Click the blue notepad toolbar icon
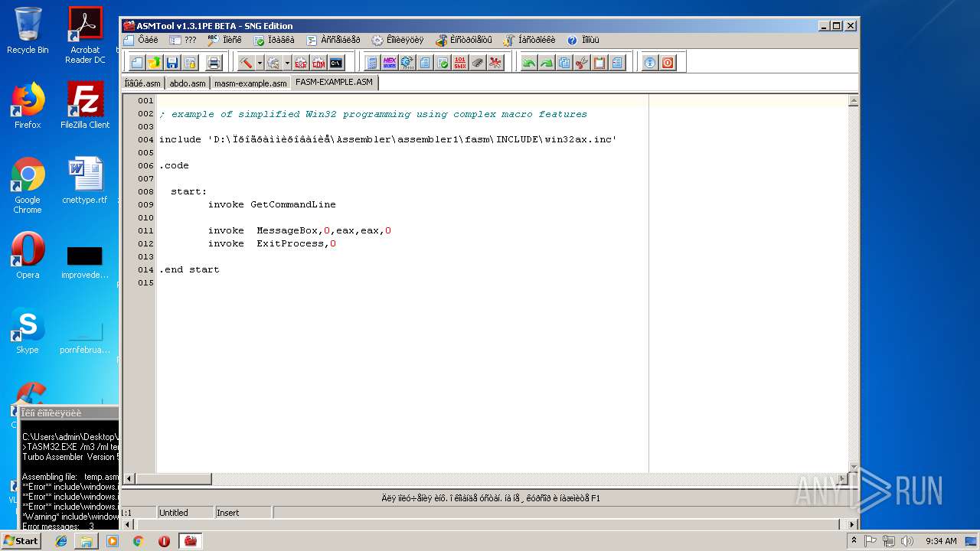The image size is (980, 551). click(x=372, y=63)
